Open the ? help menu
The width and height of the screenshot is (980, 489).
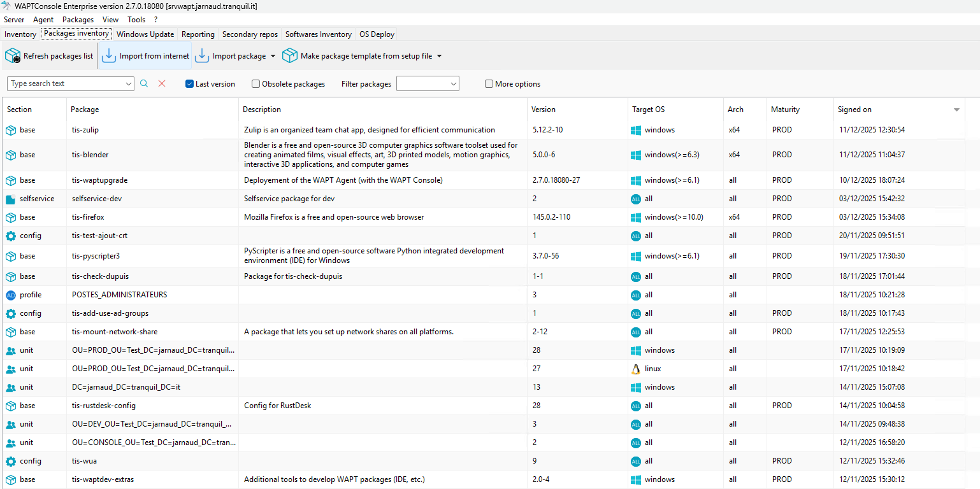click(155, 20)
